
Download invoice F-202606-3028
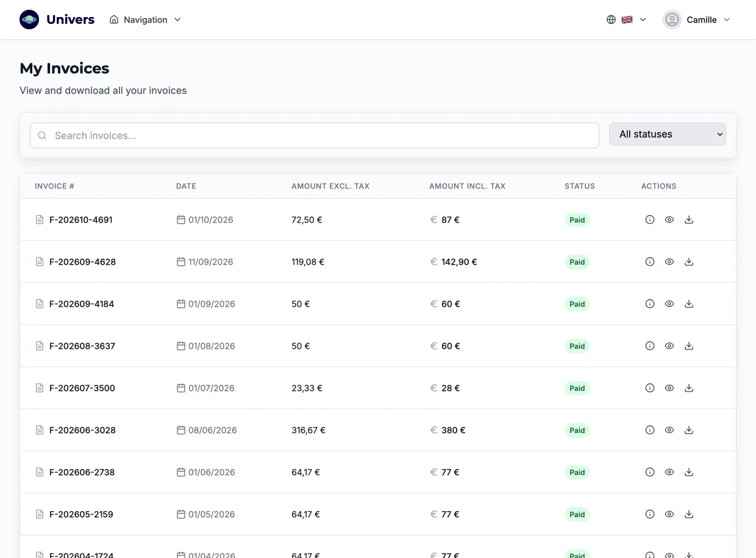point(689,430)
